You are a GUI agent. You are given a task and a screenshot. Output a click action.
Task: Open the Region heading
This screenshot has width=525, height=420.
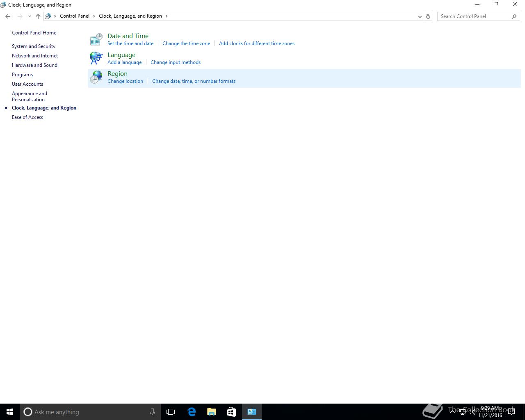118,74
